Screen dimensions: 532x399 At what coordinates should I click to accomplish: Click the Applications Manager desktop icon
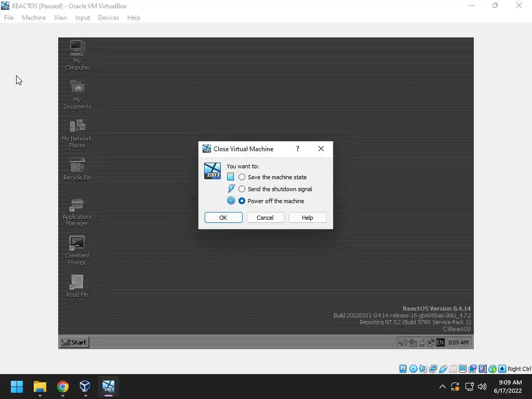point(77,212)
